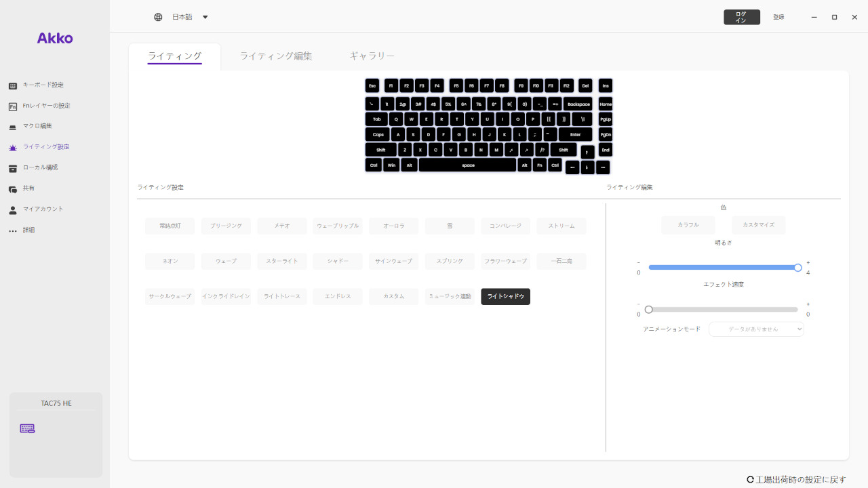This screenshot has height=488, width=868.
Task: Select the purple TAC75 HE keyboard device icon
Action: (27, 428)
